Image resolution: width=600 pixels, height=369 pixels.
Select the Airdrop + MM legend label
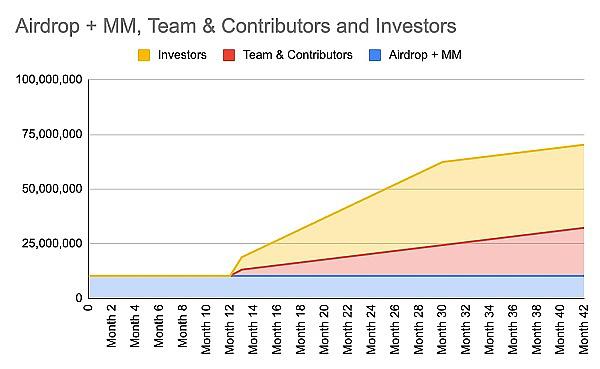[425, 55]
